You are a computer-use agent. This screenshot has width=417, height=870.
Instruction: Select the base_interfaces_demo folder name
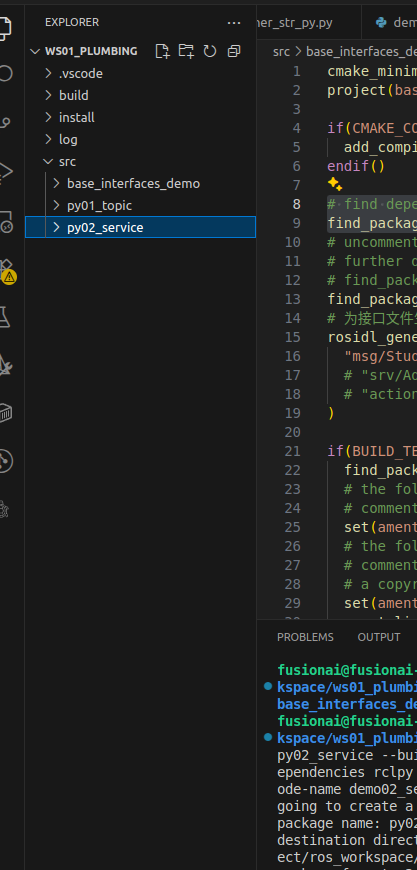134,183
